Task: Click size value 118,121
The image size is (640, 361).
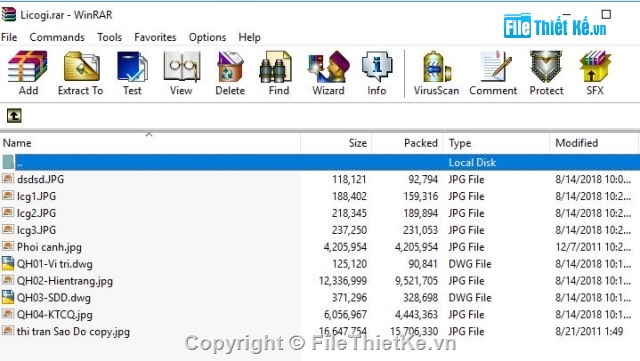Action: coord(349,179)
